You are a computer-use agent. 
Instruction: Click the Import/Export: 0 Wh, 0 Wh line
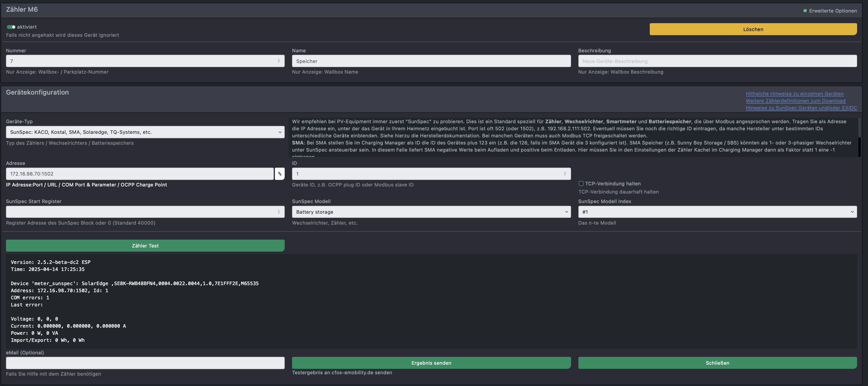click(47, 340)
